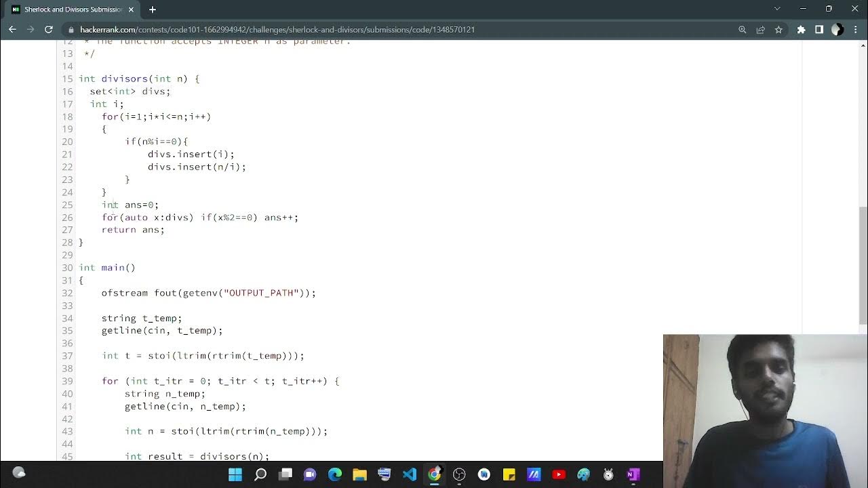Image resolution: width=868 pixels, height=488 pixels.
Task: Share this page from address bar
Action: pyautogui.click(x=760, y=30)
